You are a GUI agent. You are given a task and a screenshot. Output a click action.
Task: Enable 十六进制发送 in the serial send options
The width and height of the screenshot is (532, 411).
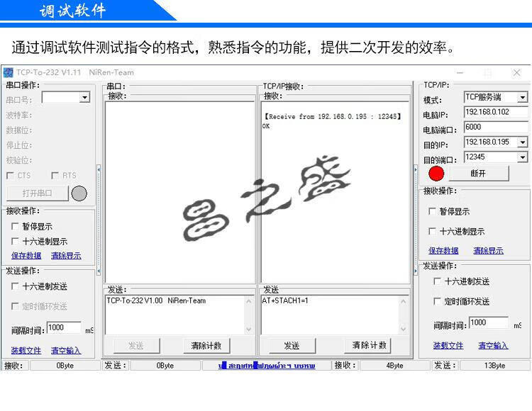tap(15, 287)
